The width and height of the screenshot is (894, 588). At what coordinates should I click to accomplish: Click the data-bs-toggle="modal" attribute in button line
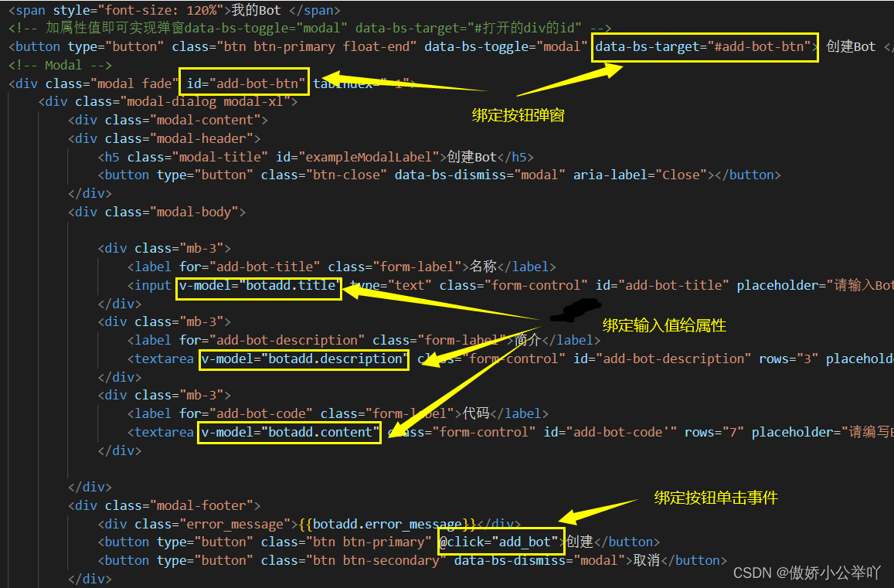coord(506,47)
